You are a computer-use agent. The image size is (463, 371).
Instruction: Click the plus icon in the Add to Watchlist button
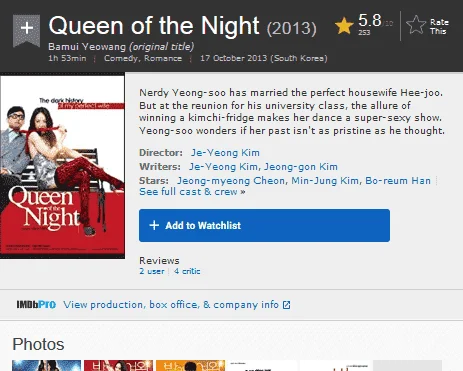[154, 225]
